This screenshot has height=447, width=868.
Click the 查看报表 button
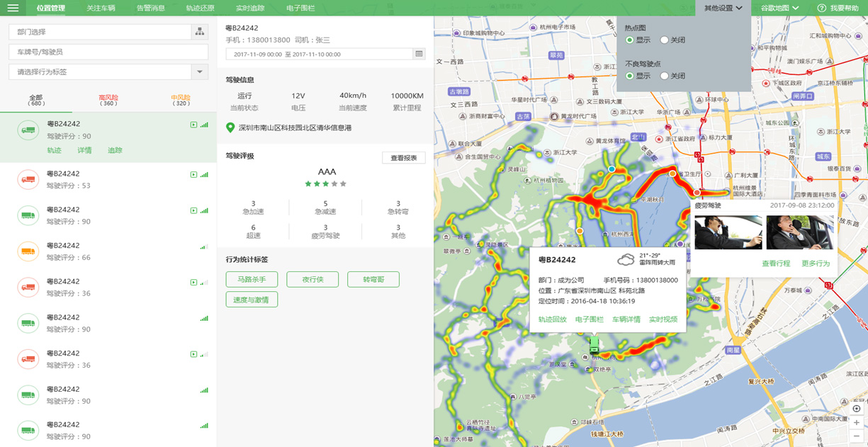[x=404, y=158]
